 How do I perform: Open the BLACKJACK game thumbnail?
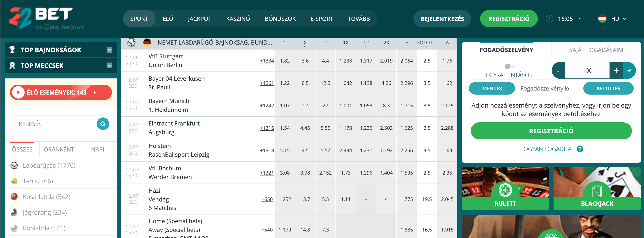point(597,189)
